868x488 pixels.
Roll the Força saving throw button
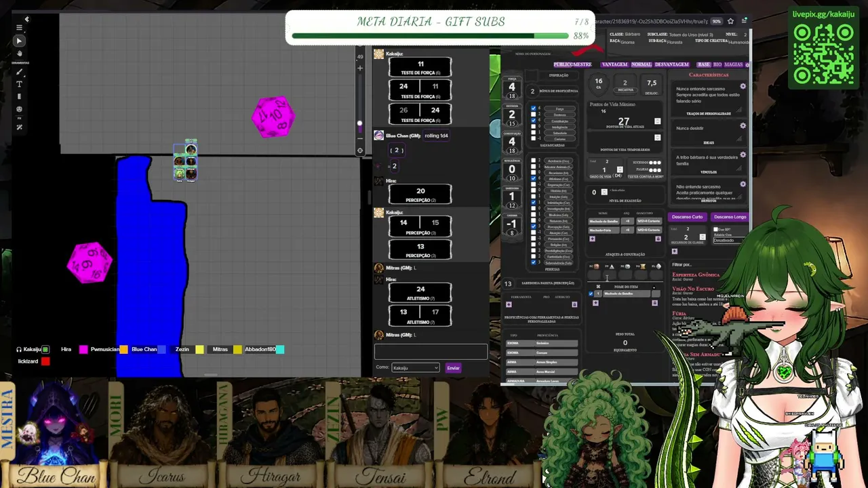559,108
